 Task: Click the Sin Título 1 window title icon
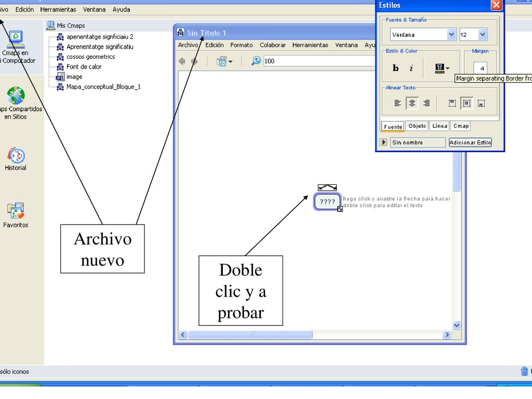click(x=181, y=33)
